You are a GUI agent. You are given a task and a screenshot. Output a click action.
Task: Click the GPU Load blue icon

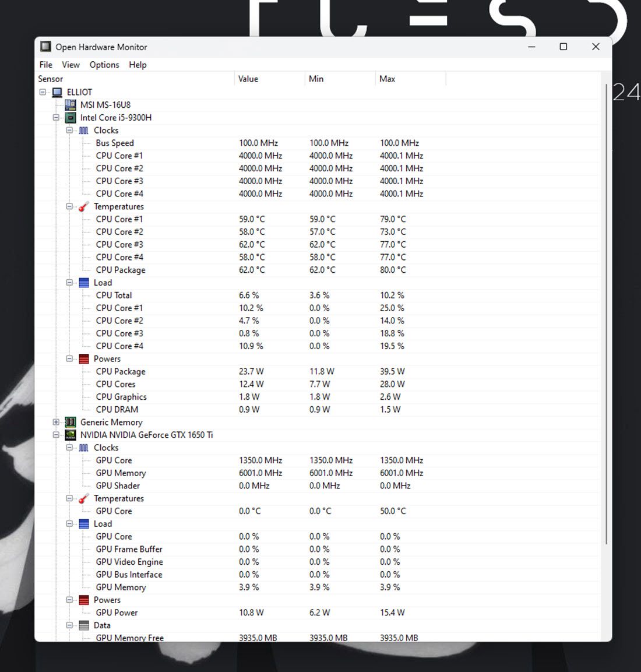coord(84,524)
